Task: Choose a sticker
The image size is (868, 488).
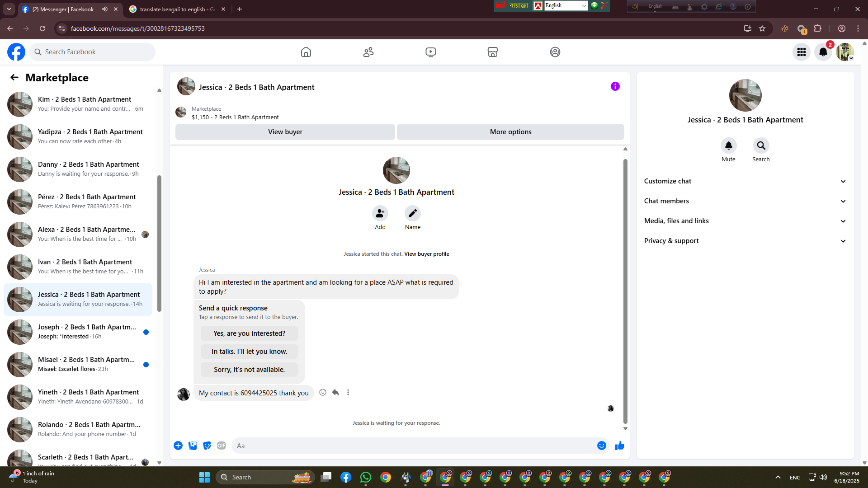Action: click(x=207, y=446)
